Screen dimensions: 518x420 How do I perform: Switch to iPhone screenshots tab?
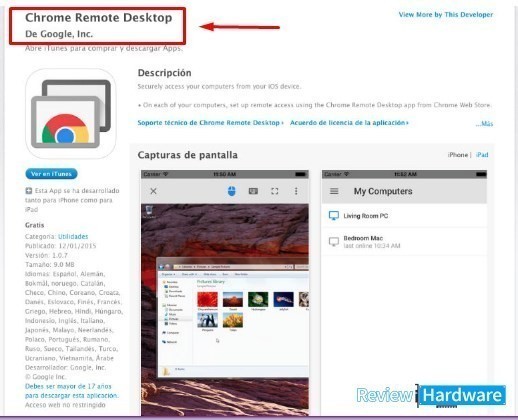coord(458,155)
